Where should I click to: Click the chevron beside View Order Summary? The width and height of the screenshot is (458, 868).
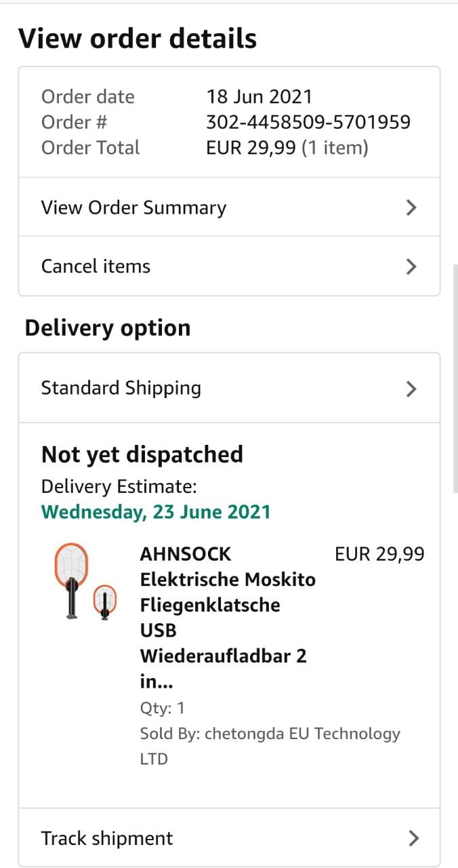[411, 208]
